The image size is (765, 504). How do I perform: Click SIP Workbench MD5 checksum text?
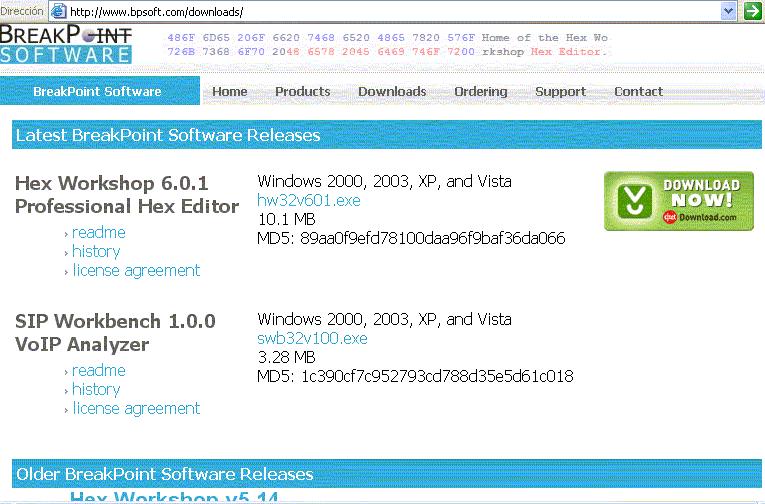click(415, 376)
